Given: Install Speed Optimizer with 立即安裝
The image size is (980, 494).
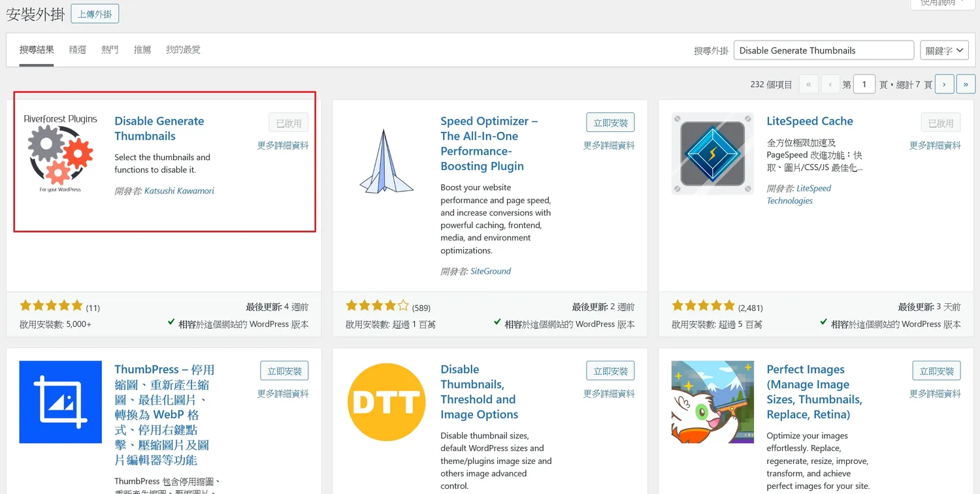Looking at the screenshot, I should point(610,123).
